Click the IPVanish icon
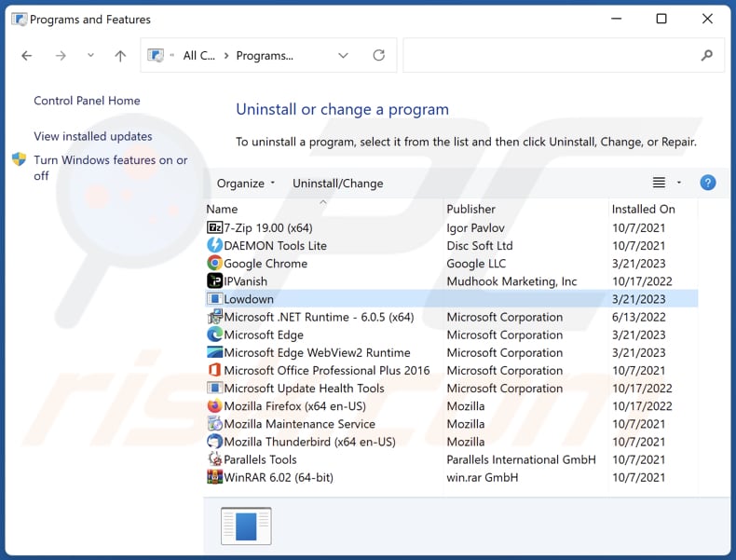 click(x=214, y=281)
